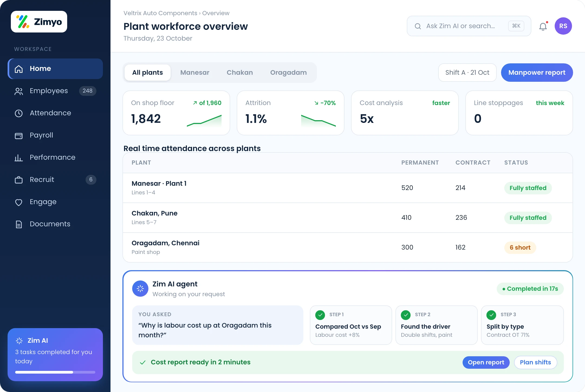Open the Shift A · 21 Oct selector
The image size is (585, 392).
click(x=467, y=73)
